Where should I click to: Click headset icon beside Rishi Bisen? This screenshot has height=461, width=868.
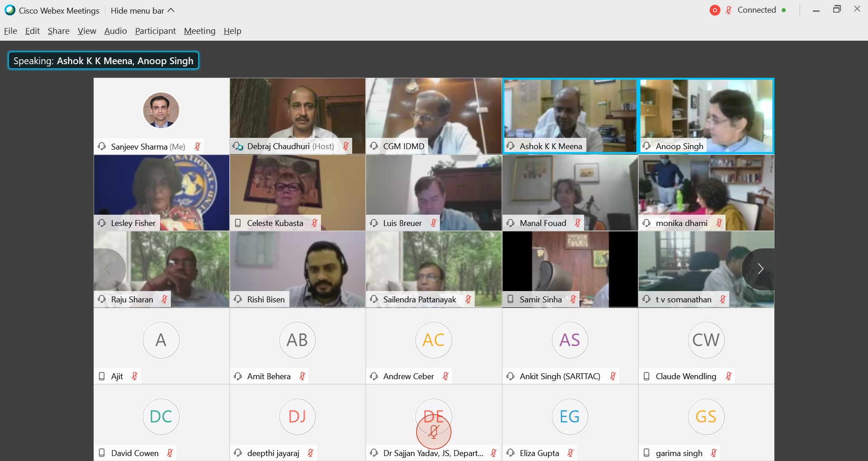[x=238, y=299]
